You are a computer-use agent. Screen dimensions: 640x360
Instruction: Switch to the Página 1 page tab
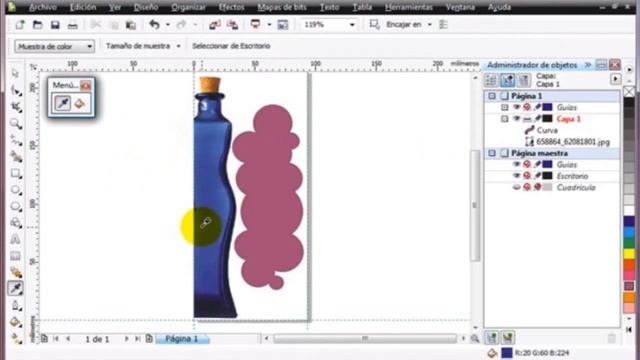click(x=182, y=339)
